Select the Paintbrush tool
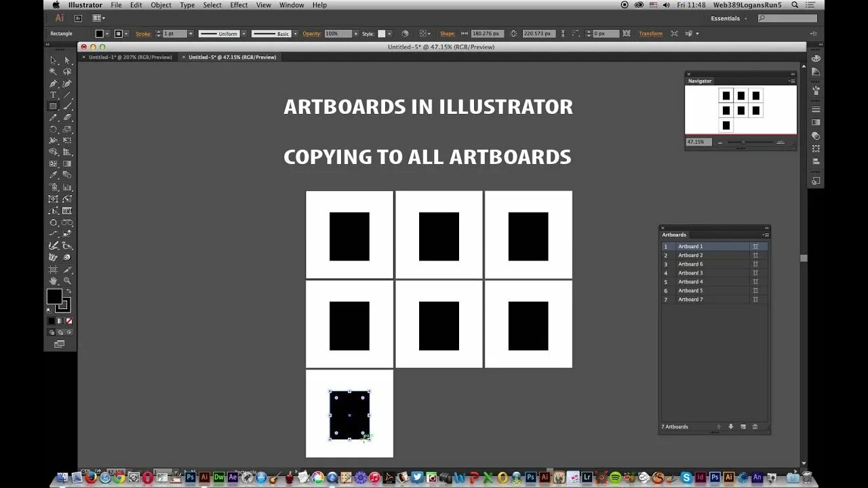The height and width of the screenshot is (488, 868). (x=67, y=106)
